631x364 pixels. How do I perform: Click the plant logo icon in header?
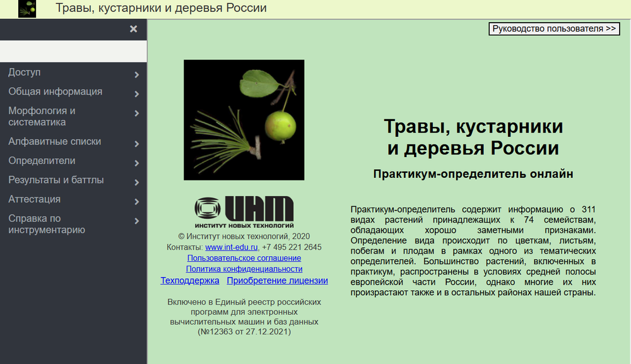tap(27, 9)
